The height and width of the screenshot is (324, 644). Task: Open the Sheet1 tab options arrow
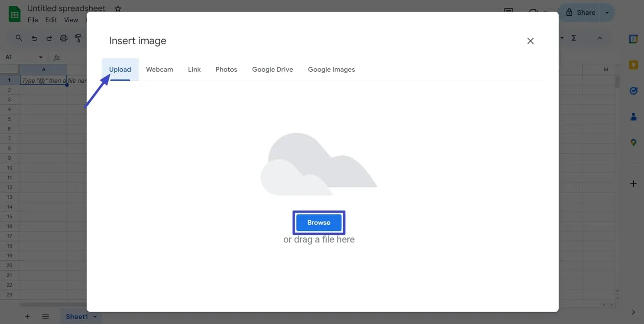coord(95,317)
